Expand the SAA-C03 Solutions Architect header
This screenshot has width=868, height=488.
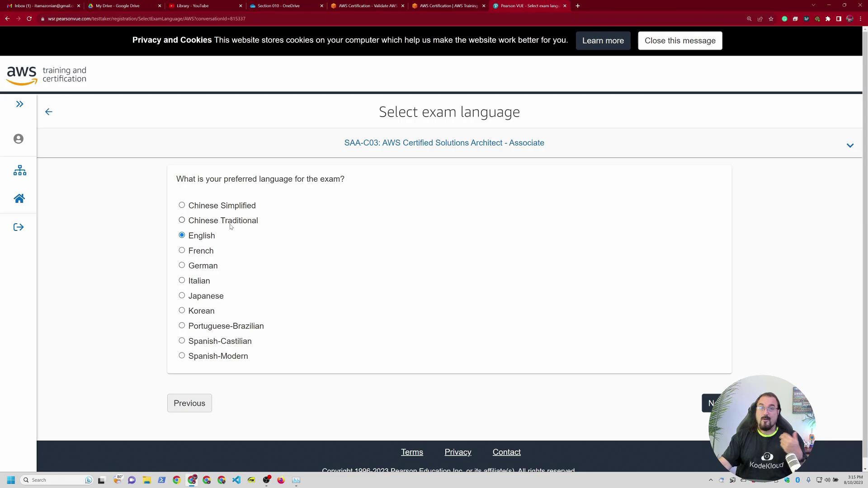(x=444, y=143)
